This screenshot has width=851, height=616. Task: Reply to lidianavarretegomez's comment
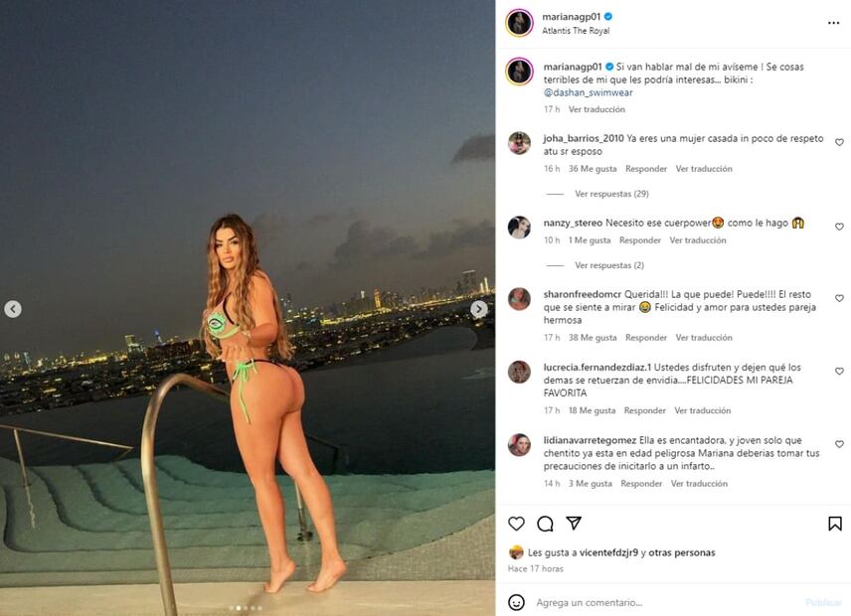tap(641, 483)
